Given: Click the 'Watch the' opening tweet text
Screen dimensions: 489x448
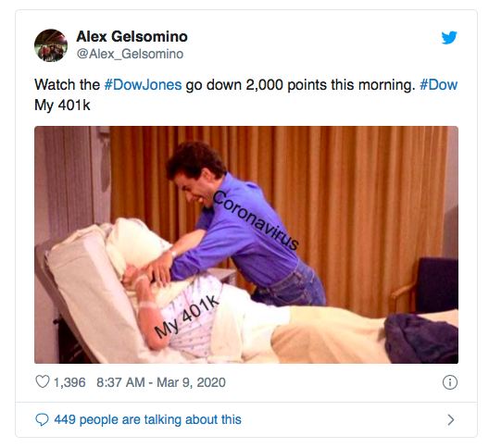Looking at the screenshot, I should click(x=67, y=85).
